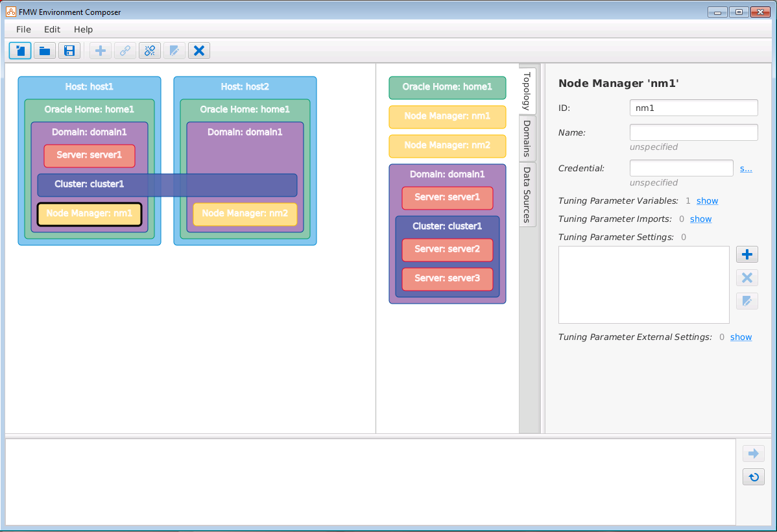The image size is (777, 532).
Task: Maximize the FMW Environment Composer window
Action: click(x=739, y=12)
